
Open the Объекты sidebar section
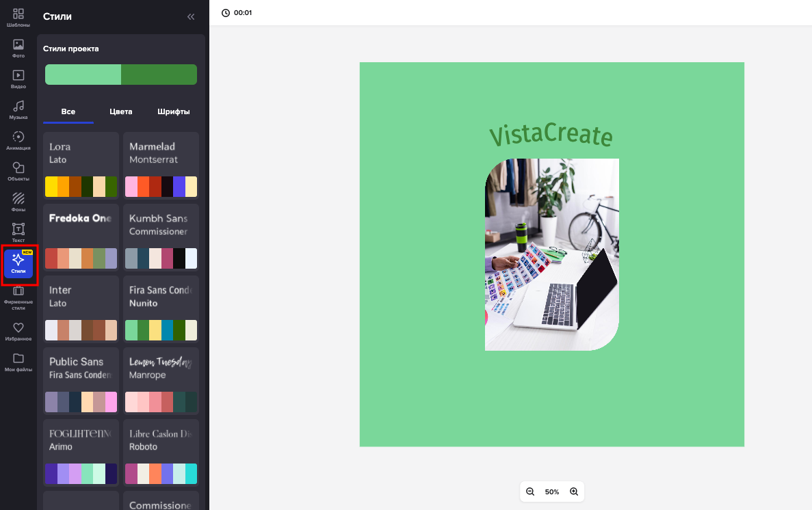(18, 172)
